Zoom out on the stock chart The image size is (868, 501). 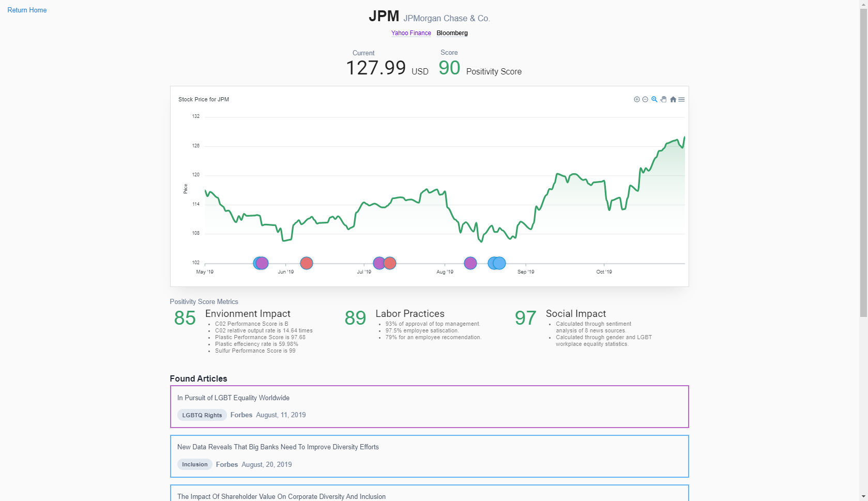[645, 99]
